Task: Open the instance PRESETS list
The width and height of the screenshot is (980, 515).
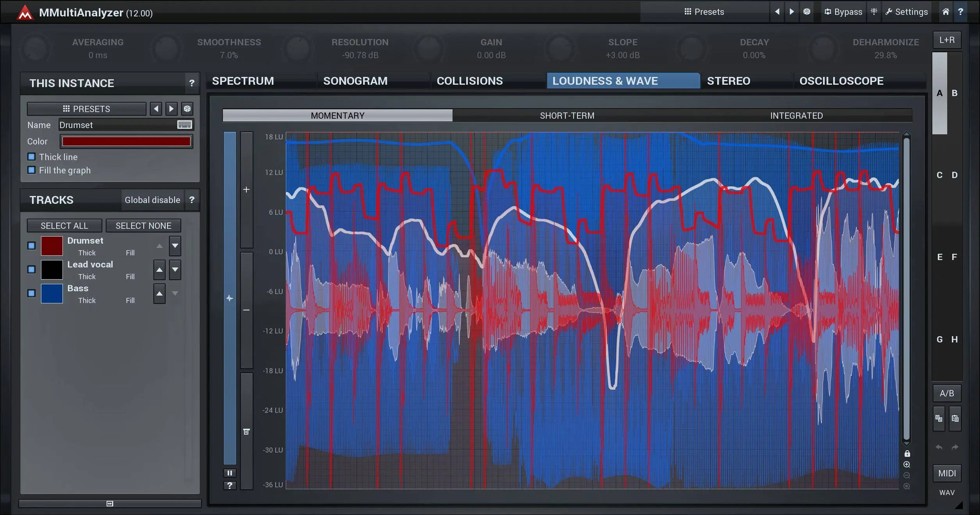Action: point(86,109)
